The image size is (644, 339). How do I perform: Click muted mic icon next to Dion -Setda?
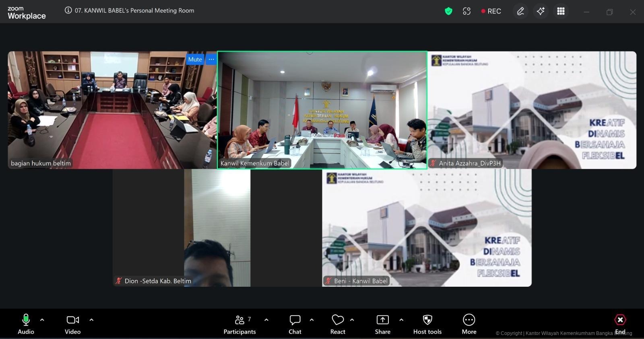point(119,281)
